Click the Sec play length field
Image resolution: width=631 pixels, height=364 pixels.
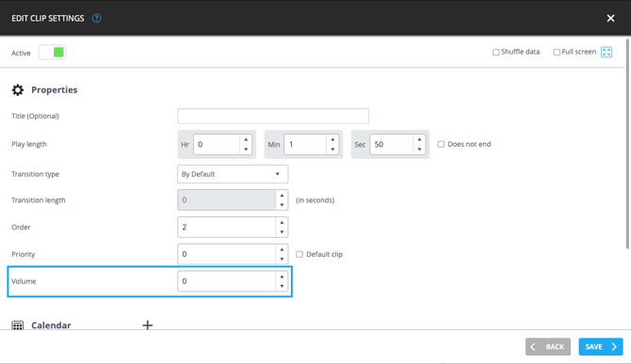coord(392,144)
